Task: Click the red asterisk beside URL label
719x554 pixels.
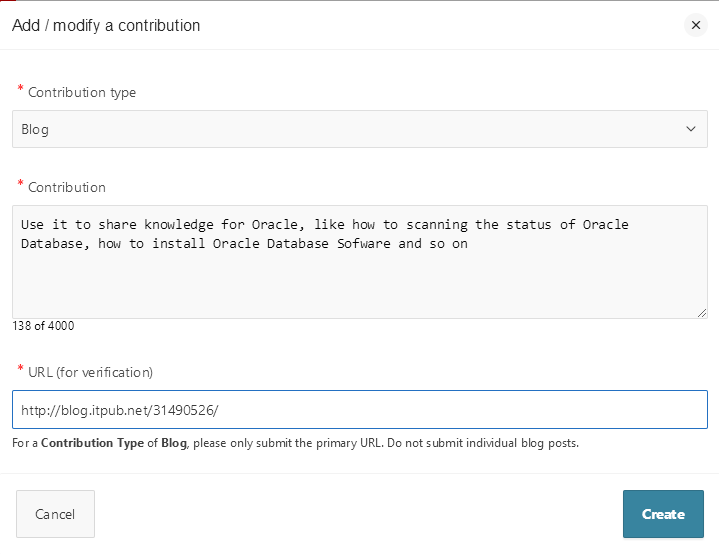Action: pyautogui.click(x=21, y=370)
